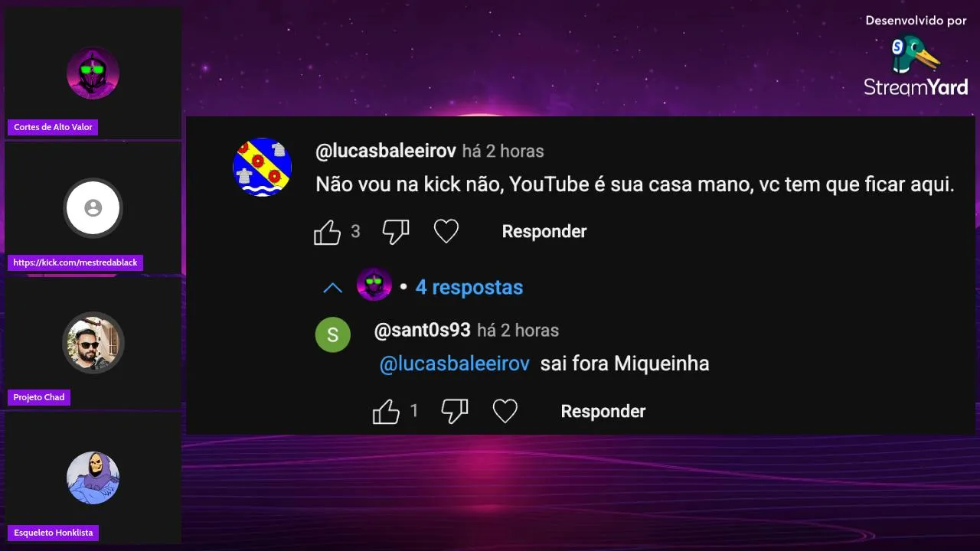Dislike the @lucasbaleeirov comment

(396, 231)
